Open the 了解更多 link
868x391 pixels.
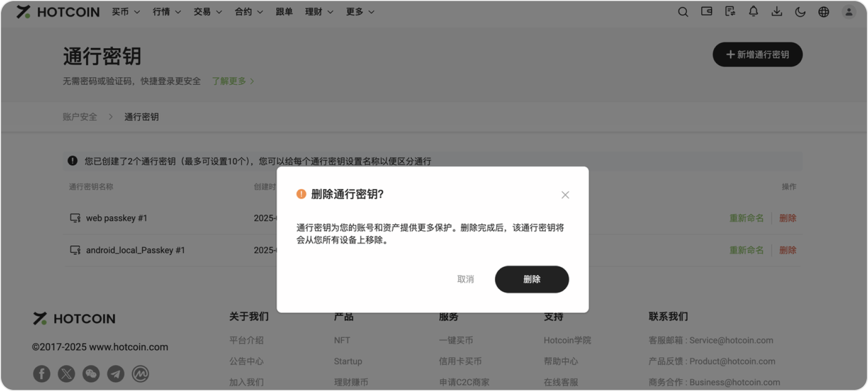pyautogui.click(x=233, y=81)
